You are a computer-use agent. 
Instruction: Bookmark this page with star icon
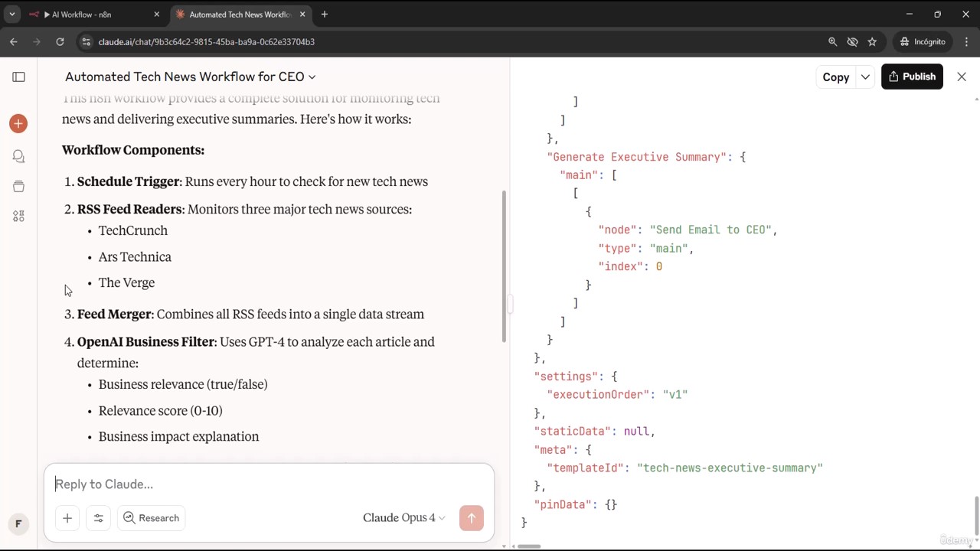[872, 41]
